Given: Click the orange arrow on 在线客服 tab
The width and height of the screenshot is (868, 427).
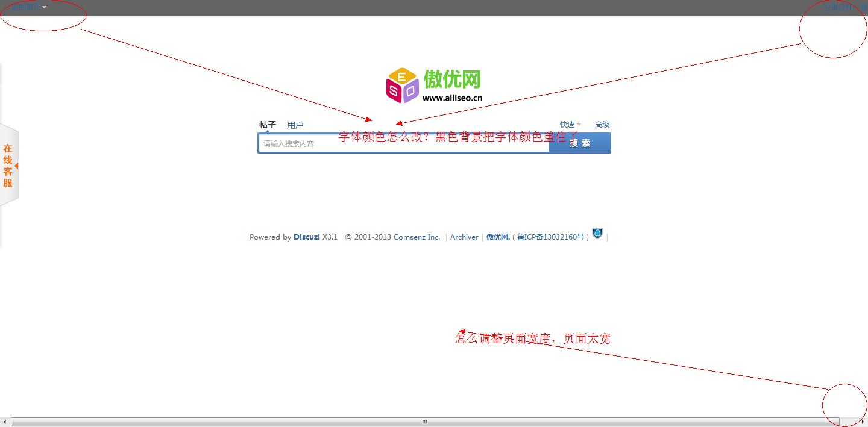Looking at the screenshot, I should (16, 166).
